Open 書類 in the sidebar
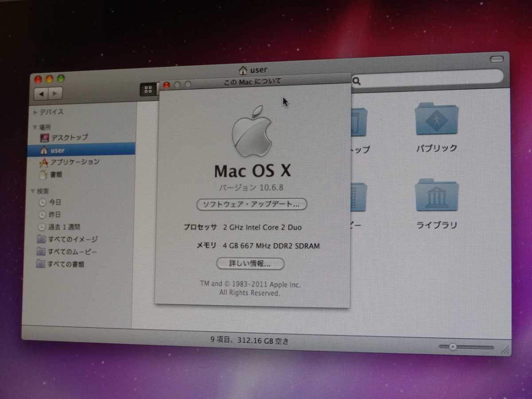The height and width of the screenshot is (399, 532). [x=51, y=175]
